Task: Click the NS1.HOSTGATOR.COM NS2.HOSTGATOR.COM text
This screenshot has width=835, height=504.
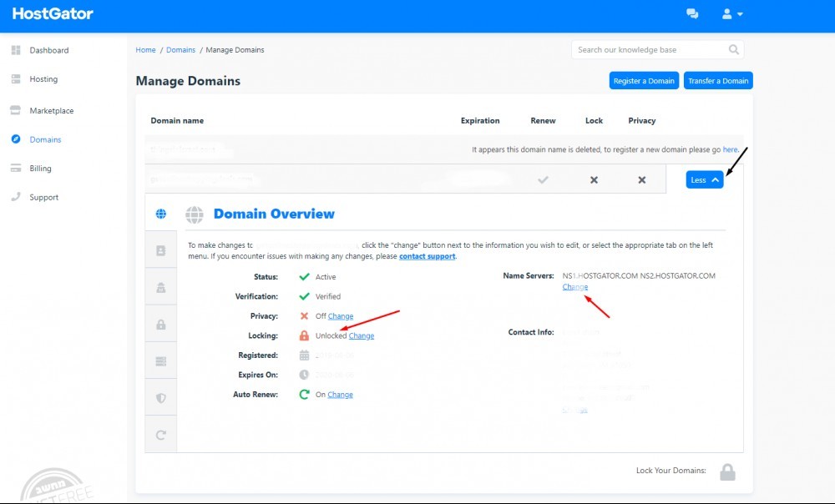Action: (x=639, y=275)
